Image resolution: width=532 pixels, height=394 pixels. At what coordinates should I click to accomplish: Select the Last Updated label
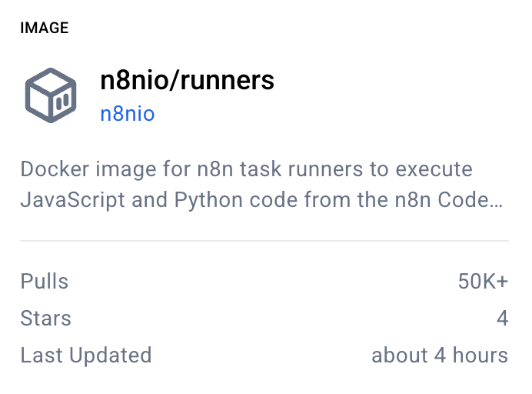click(86, 356)
